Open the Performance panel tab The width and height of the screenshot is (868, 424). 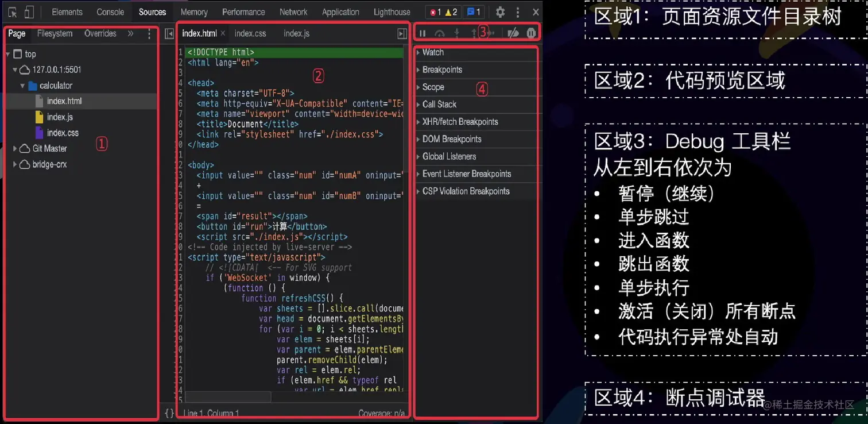pyautogui.click(x=243, y=12)
